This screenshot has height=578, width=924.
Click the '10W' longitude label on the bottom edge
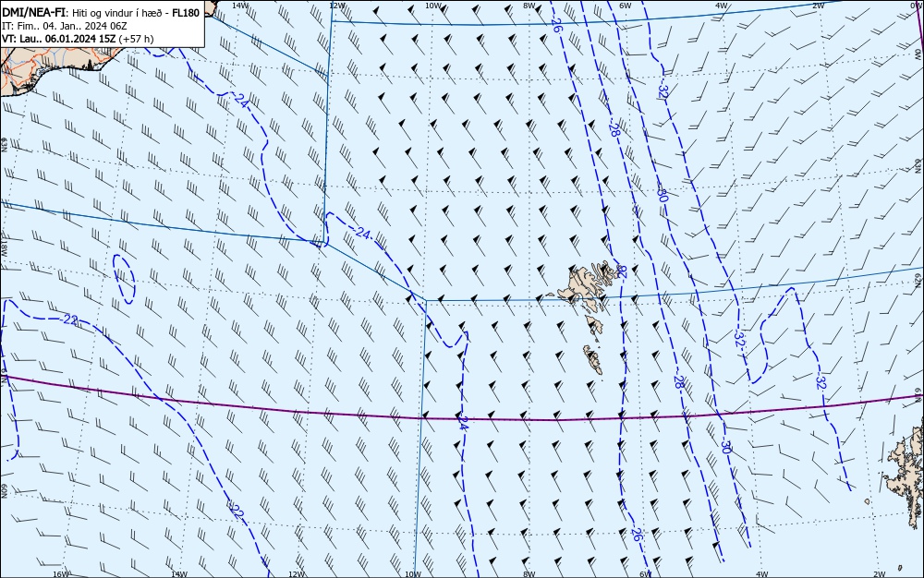click(x=413, y=574)
